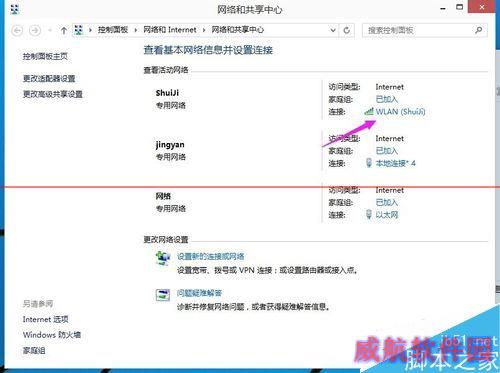Click the window system icon in title bar
The height and width of the screenshot is (373, 500).
click(14, 9)
